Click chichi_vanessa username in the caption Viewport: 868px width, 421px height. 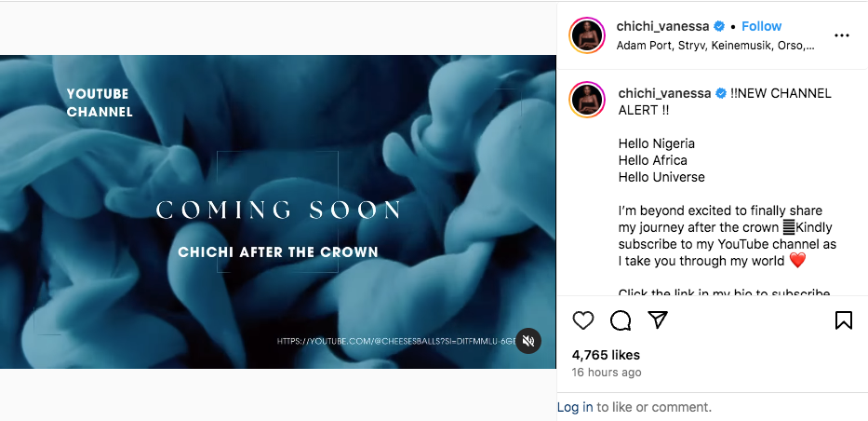point(663,93)
